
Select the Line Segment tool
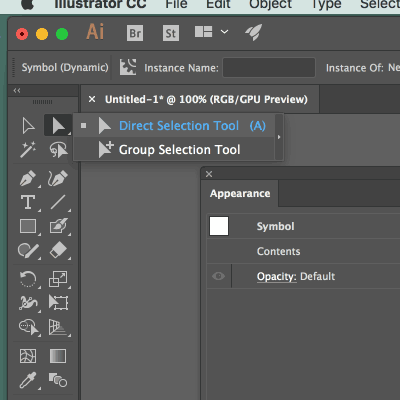coord(58,202)
